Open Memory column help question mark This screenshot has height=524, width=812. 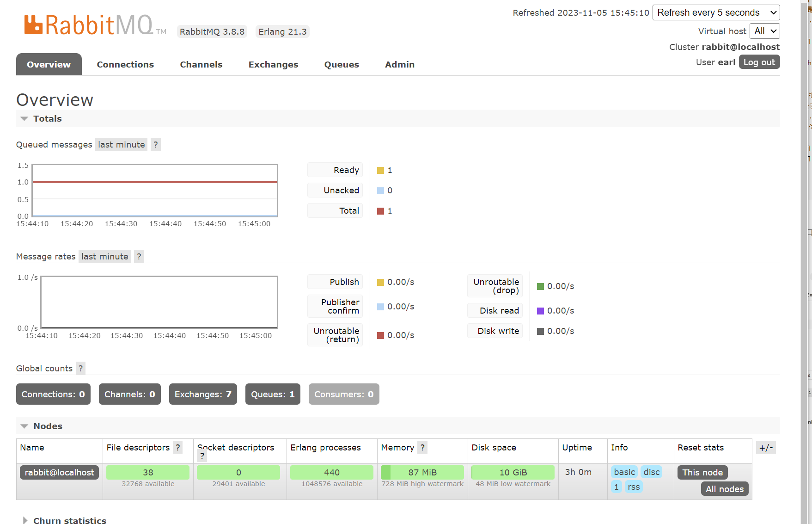(x=422, y=448)
